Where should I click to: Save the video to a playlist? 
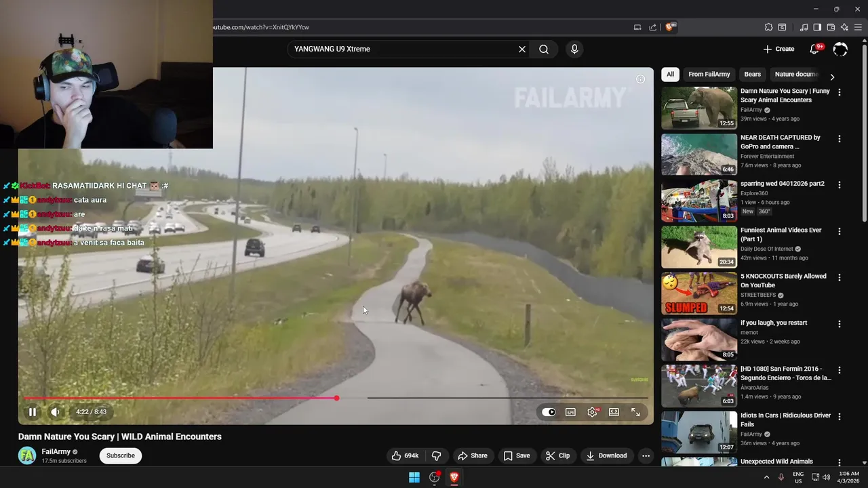coord(517,455)
